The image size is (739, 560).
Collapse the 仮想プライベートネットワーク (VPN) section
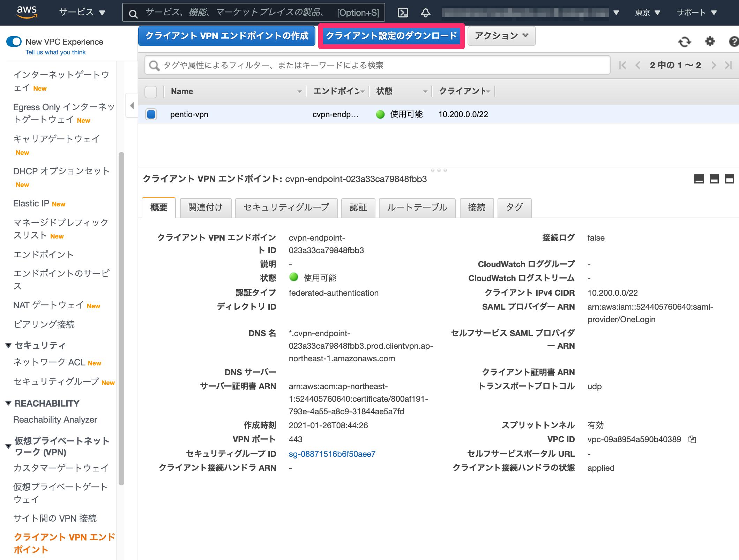[x=9, y=446]
